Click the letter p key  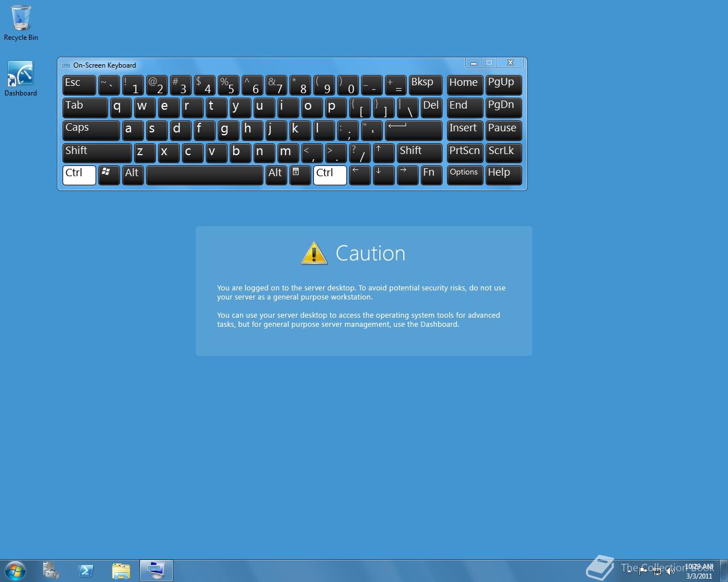pos(336,107)
